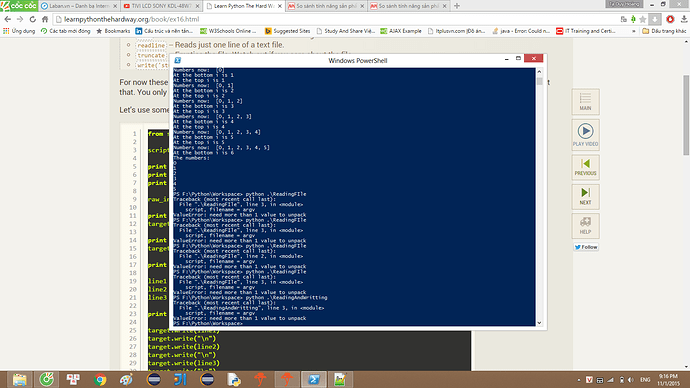Open the Cốc Cốc logo menu
This screenshot has height=388, width=690.
point(19,6)
